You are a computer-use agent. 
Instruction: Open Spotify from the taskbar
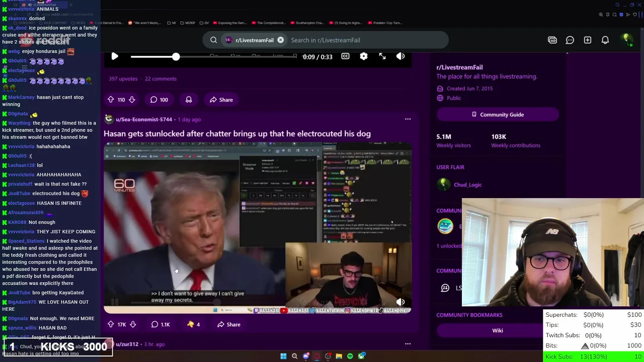click(350, 356)
